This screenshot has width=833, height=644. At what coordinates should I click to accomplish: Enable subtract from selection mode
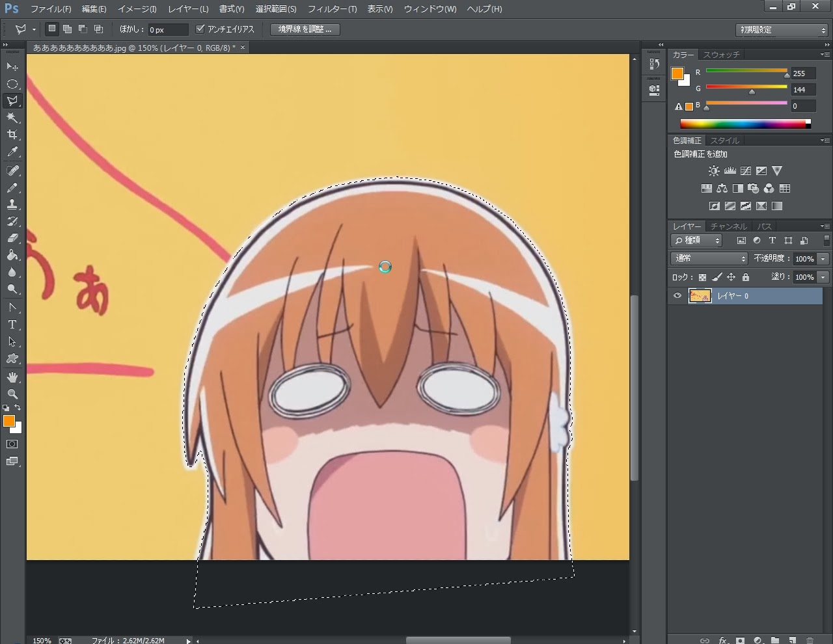tap(83, 29)
